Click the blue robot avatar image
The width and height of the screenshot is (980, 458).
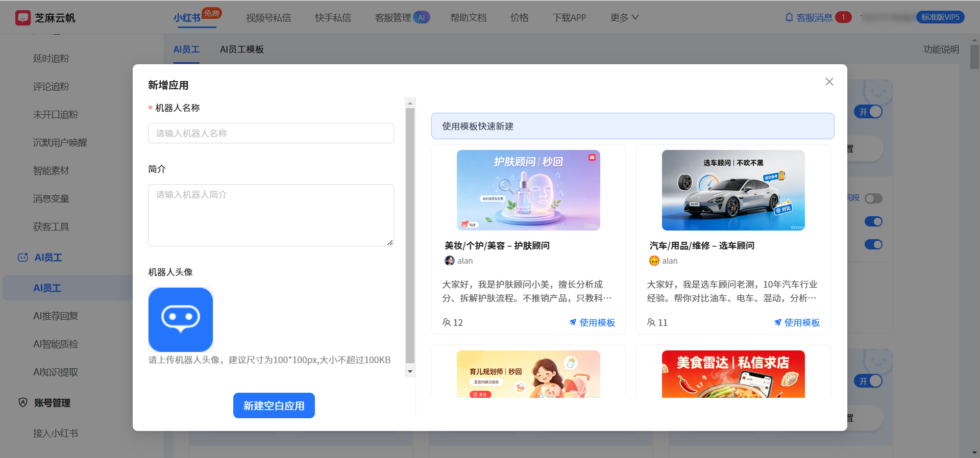click(x=181, y=320)
